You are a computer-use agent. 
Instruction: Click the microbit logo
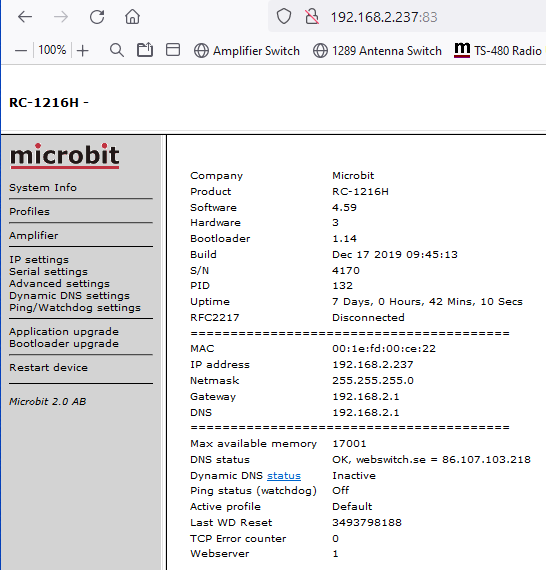point(64,156)
